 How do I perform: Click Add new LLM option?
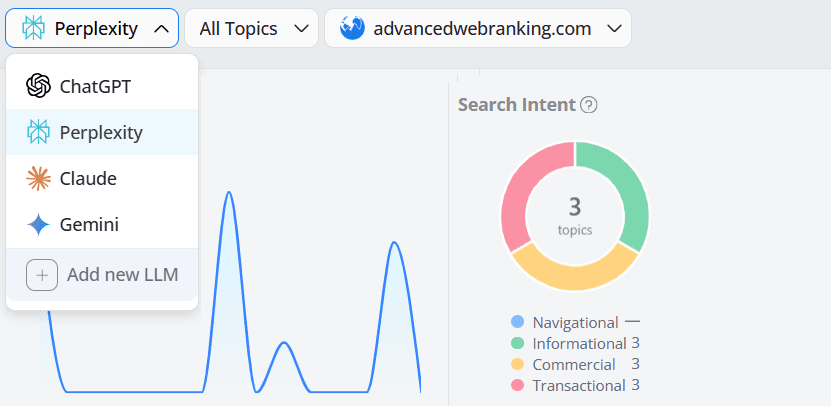point(102,275)
